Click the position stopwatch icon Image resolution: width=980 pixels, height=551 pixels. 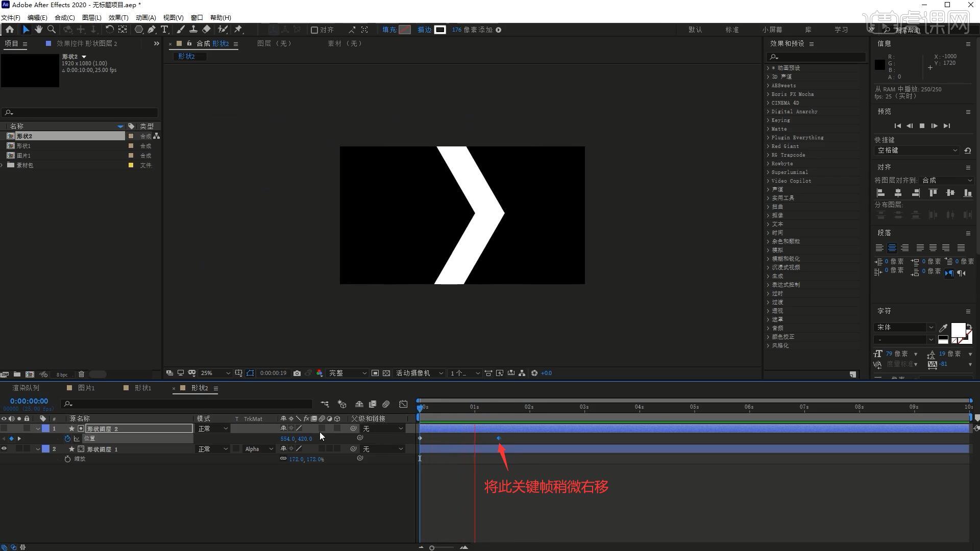[x=67, y=439]
